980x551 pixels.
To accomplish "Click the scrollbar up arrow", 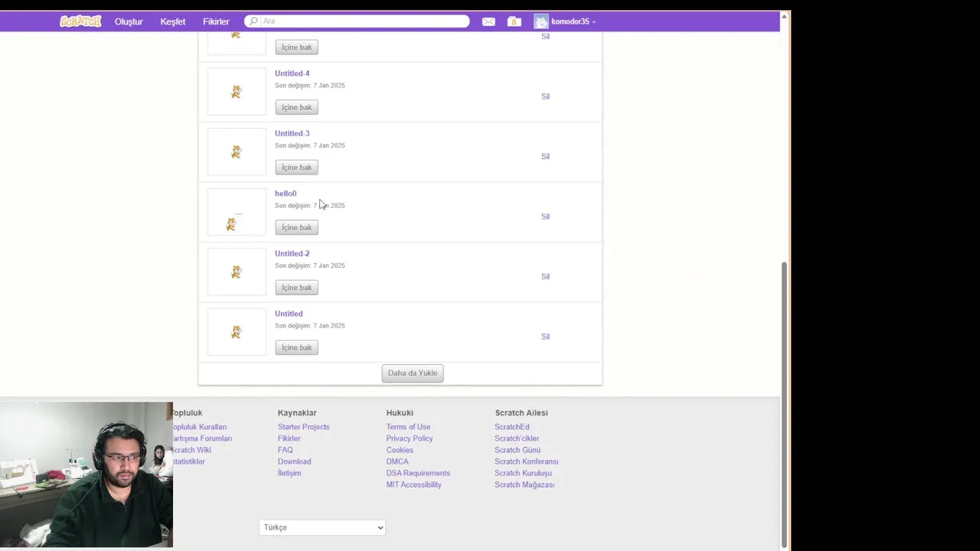I will click(784, 15).
